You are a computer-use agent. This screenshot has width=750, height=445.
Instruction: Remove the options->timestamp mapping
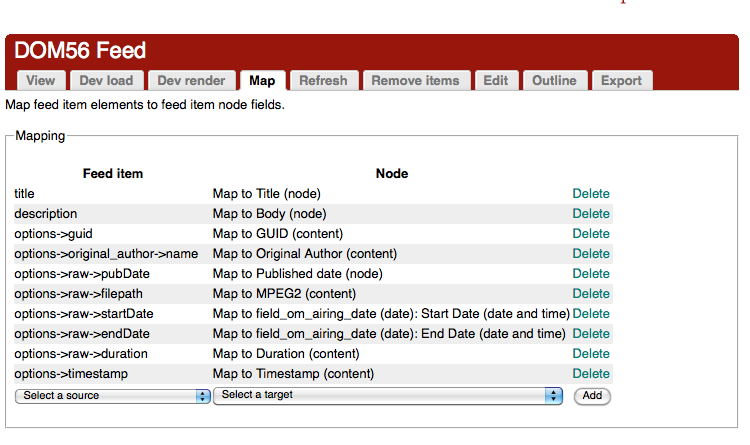590,374
